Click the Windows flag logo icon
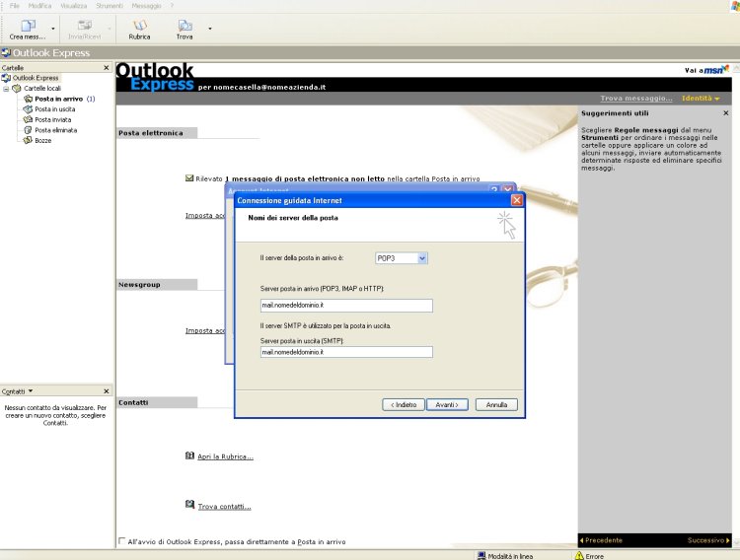 tap(735, 6)
